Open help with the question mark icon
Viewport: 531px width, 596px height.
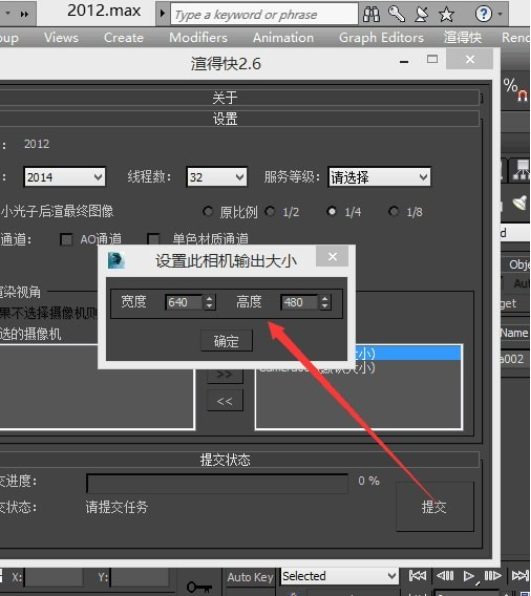tap(483, 14)
